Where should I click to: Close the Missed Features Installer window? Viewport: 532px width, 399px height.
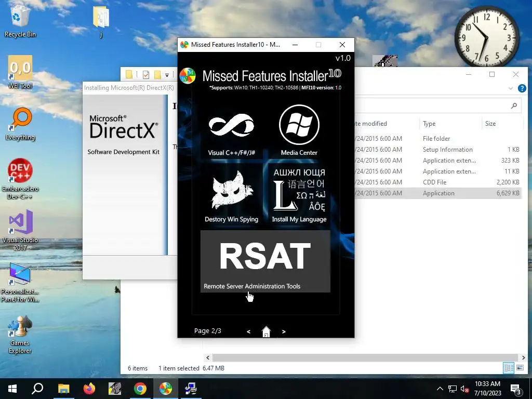342,45
